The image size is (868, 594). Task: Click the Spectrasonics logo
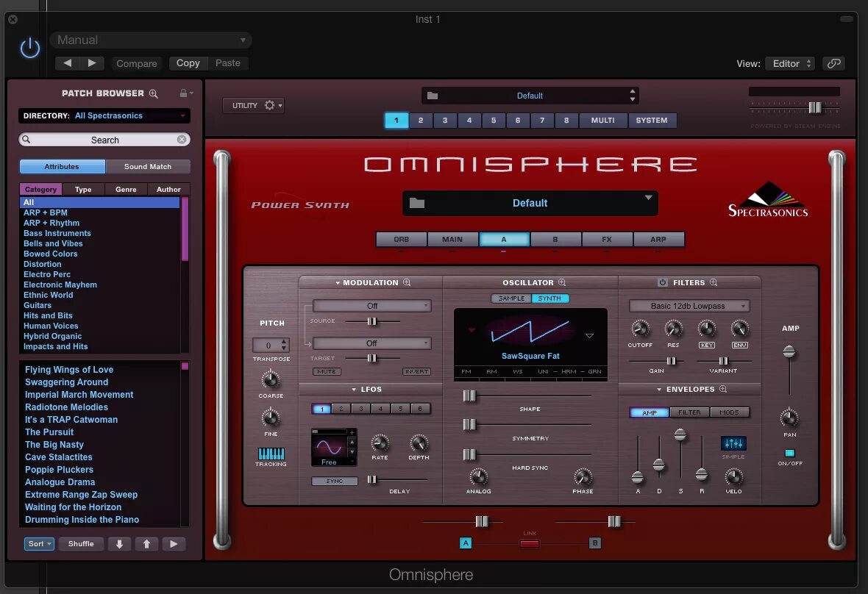coord(768,199)
